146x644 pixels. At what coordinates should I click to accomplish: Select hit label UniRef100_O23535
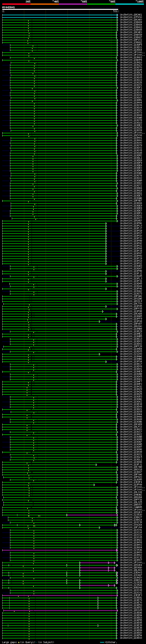(131, 583)
